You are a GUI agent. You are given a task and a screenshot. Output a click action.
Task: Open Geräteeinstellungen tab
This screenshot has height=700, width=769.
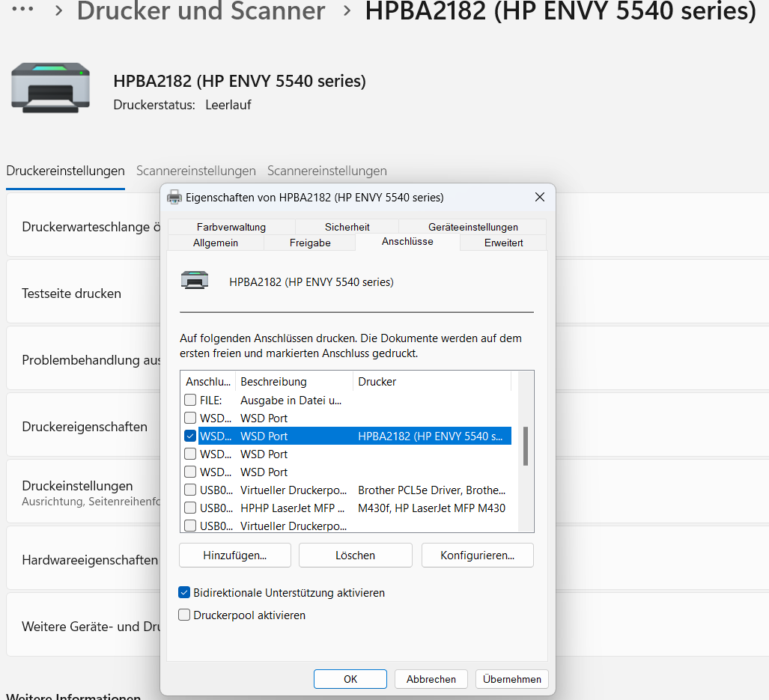tap(472, 227)
